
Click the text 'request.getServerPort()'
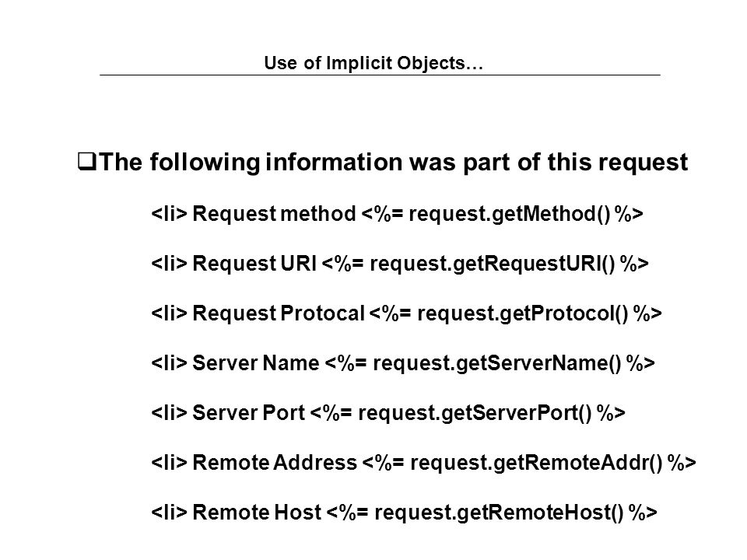(475, 412)
